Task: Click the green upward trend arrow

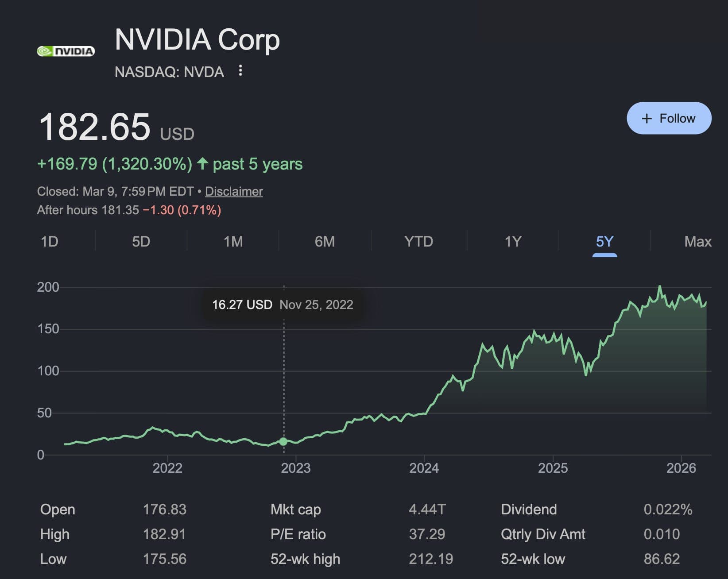Action: tap(202, 163)
